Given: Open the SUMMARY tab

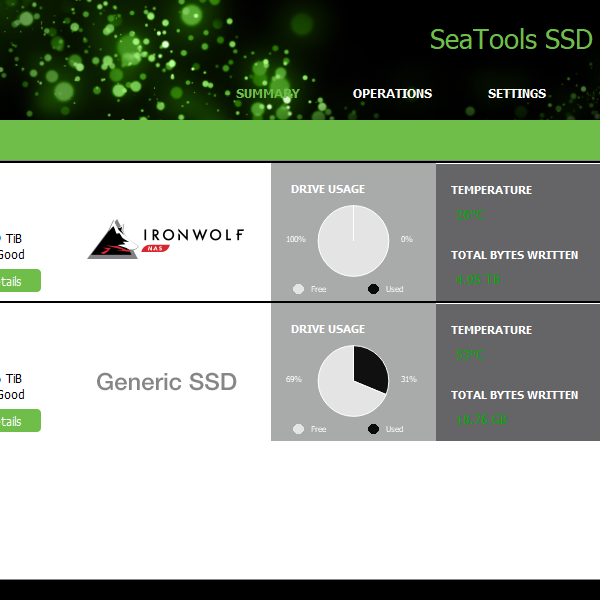Looking at the screenshot, I should [267, 94].
